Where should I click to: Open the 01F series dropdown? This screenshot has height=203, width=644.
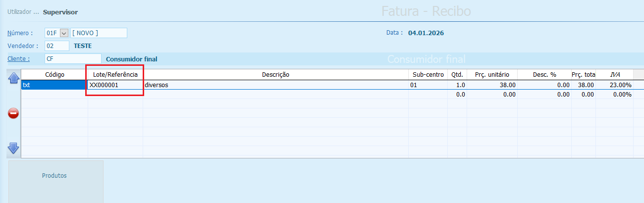click(x=63, y=33)
